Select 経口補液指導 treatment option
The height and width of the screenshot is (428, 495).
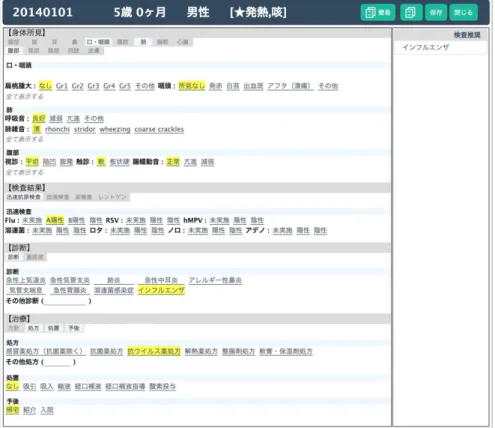[x=125, y=387]
